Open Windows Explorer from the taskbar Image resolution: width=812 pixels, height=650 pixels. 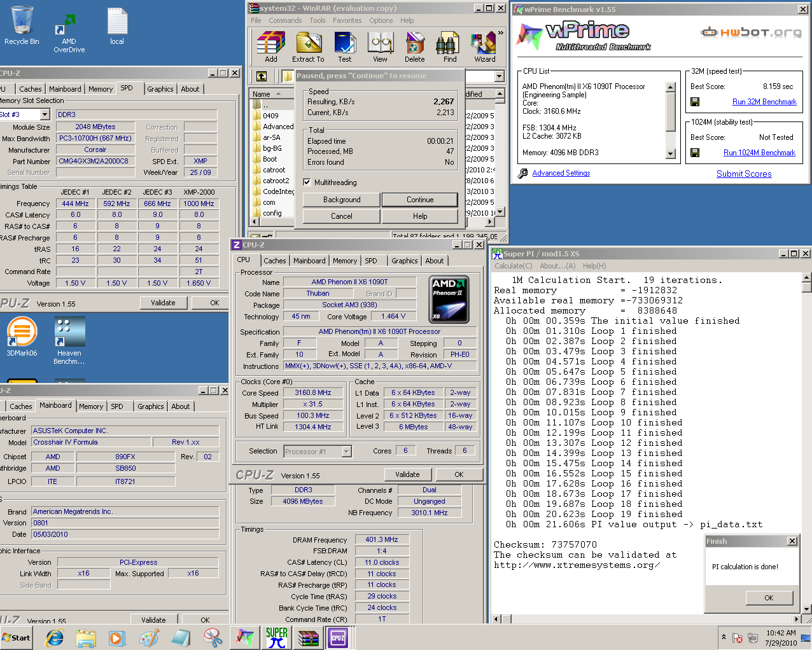tap(86, 638)
